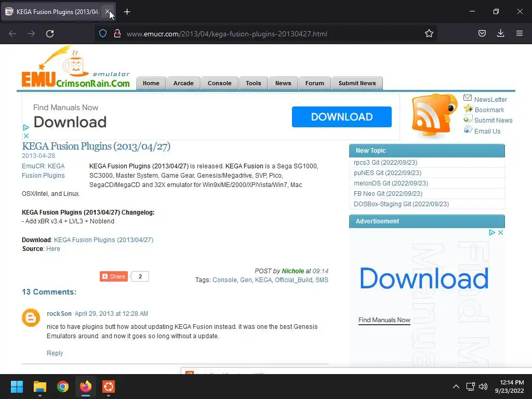
Task: Reload the page with the refresh icon
Action: pyautogui.click(x=50, y=34)
